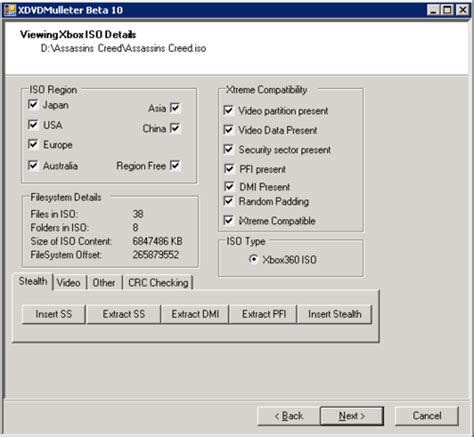Click the XDVDMulleter app icon in title bar
474x437 pixels.
click(x=10, y=10)
